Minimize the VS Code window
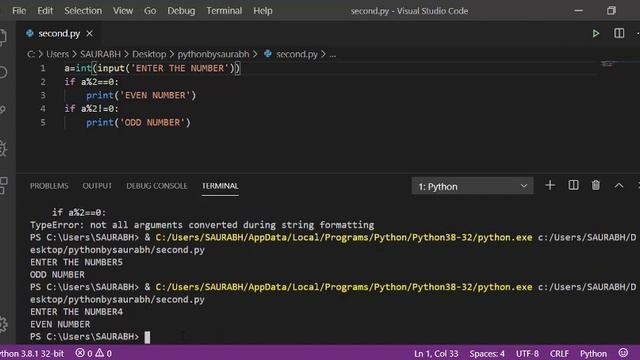640x360 pixels. point(578,11)
